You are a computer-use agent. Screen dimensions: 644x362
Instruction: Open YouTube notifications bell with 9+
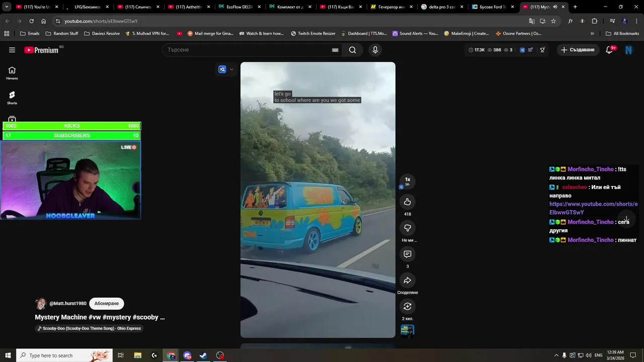(x=610, y=50)
